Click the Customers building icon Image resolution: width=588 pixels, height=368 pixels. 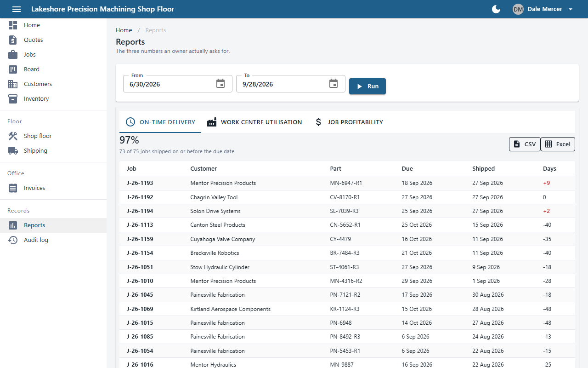pyautogui.click(x=13, y=84)
